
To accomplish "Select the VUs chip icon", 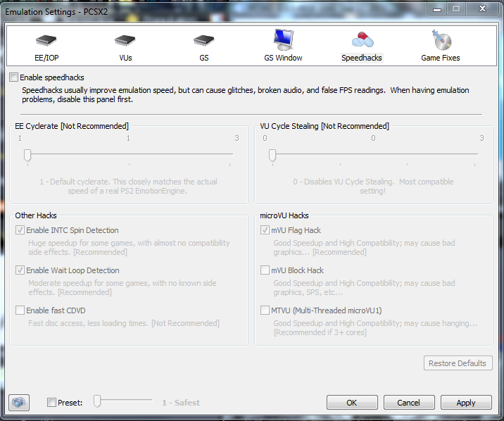I will (x=125, y=41).
